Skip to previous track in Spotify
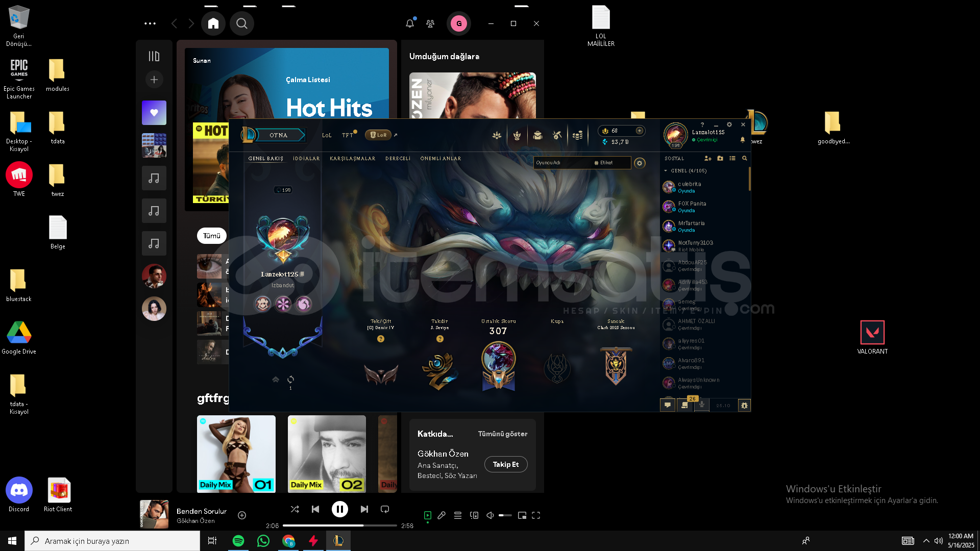Viewport: 980px width, 551px height. click(x=315, y=509)
